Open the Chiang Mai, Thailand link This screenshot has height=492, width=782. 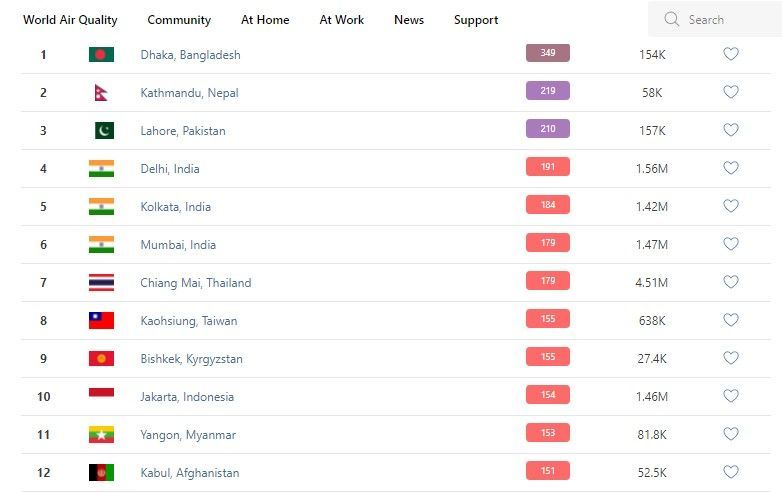coord(196,283)
